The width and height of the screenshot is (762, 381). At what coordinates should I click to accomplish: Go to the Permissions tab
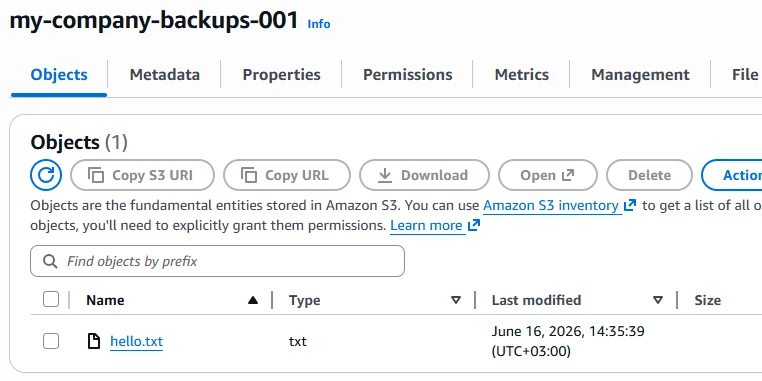click(x=408, y=75)
